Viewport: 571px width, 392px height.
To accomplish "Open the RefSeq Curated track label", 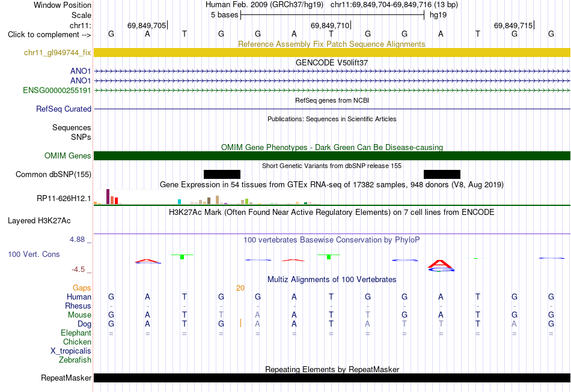I will pyautogui.click(x=64, y=109).
